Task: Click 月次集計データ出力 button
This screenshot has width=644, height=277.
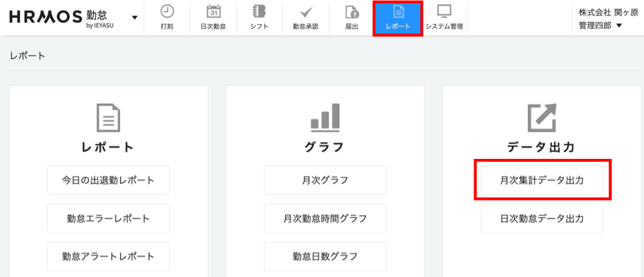Action: point(542,180)
